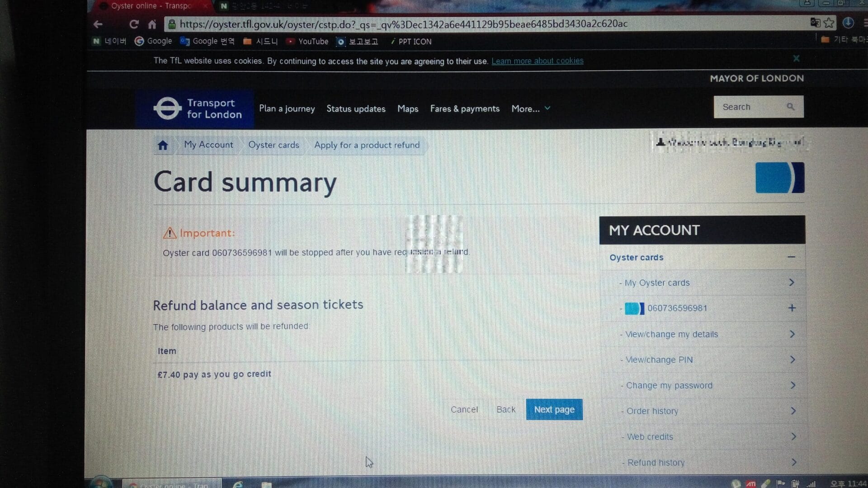Click the Fares & payments menu item
This screenshot has width=868, height=488.
coord(465,108)
